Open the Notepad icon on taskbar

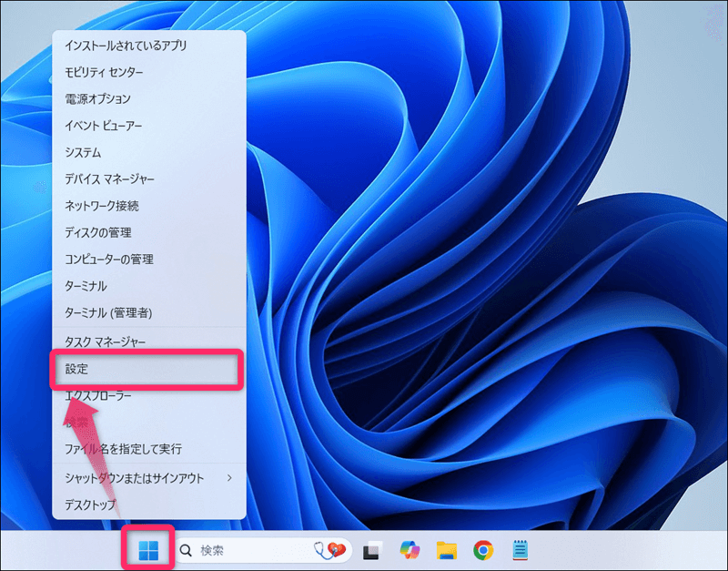[520, 550]
